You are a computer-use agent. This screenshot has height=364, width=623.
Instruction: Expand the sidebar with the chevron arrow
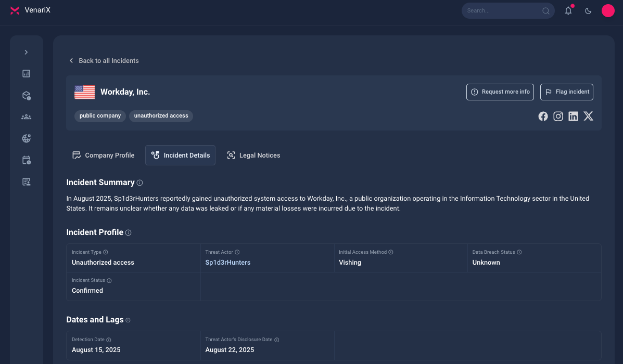point(26,53)
